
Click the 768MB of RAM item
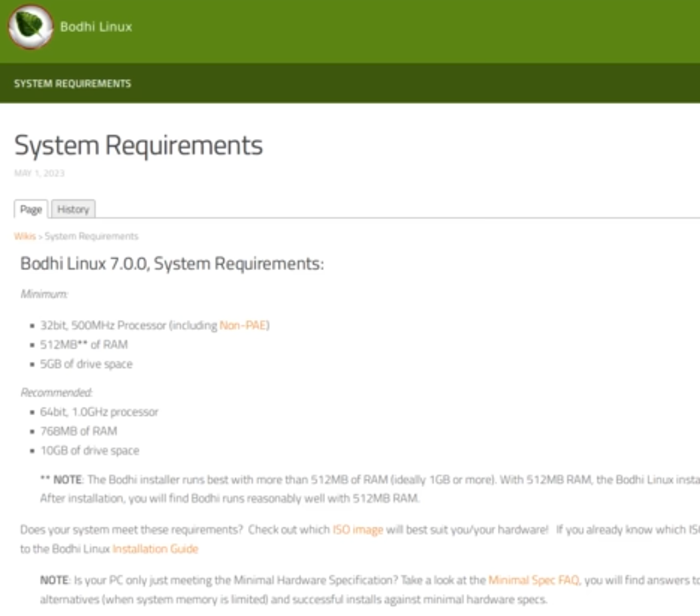(78, 431)
